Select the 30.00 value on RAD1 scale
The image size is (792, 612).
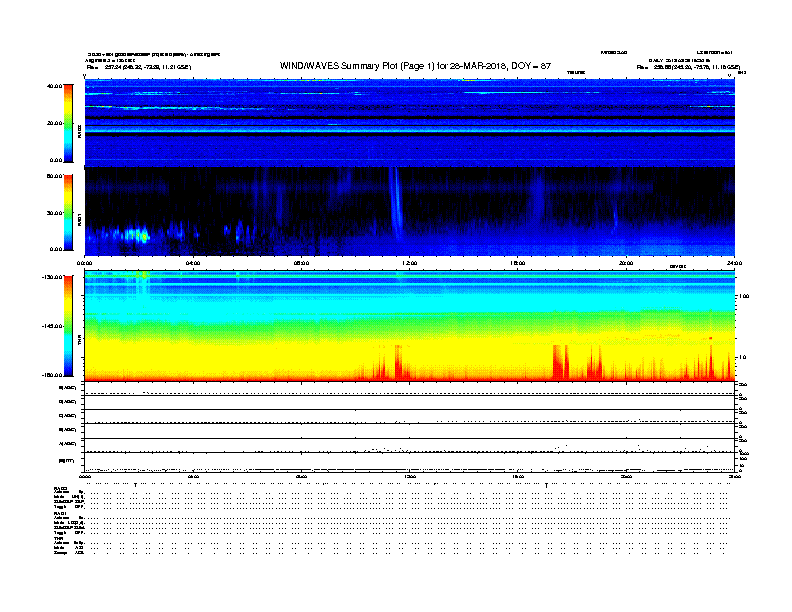point(55,213)
